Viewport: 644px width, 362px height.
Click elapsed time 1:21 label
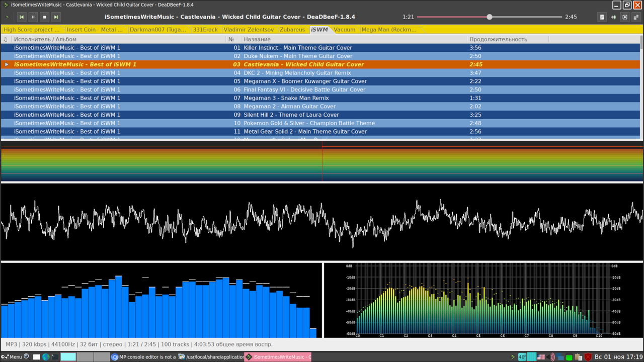[408, 17]
